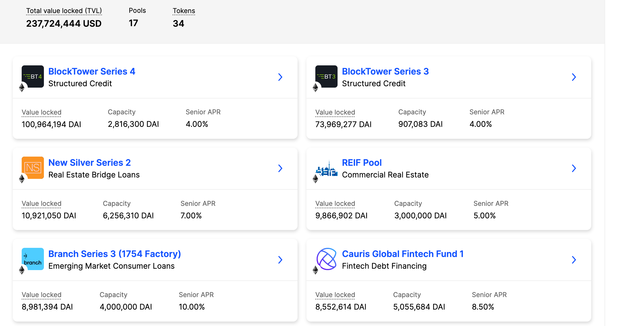Click Value locked label in REIF Pool card
The image size is (644, 326).
[x=335, y=204]
